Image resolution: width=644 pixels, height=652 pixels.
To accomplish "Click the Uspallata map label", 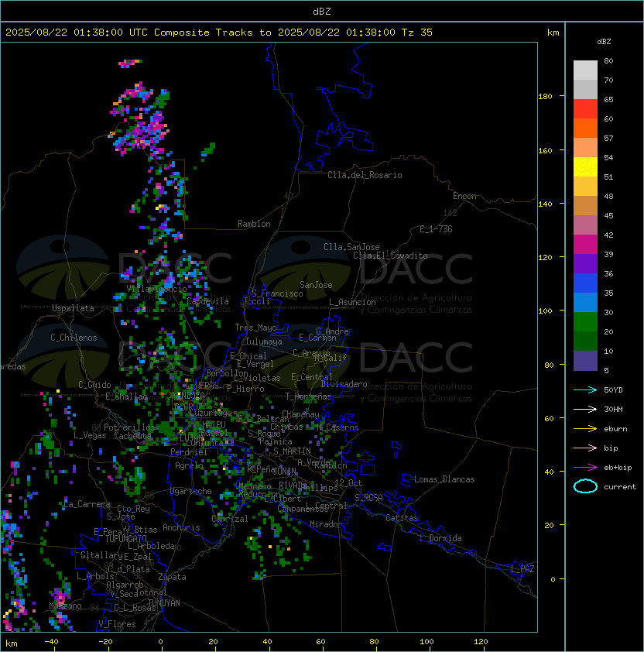I will click(x=73, y=308).
